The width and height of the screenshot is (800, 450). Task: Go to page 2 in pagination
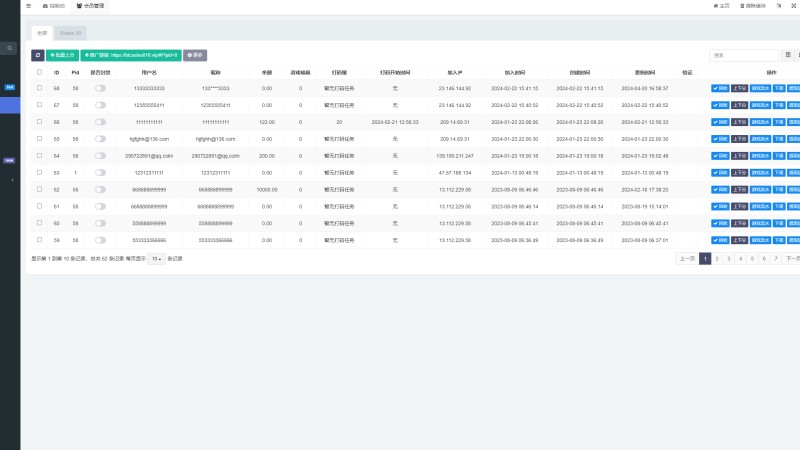click(x=717, y=259)
